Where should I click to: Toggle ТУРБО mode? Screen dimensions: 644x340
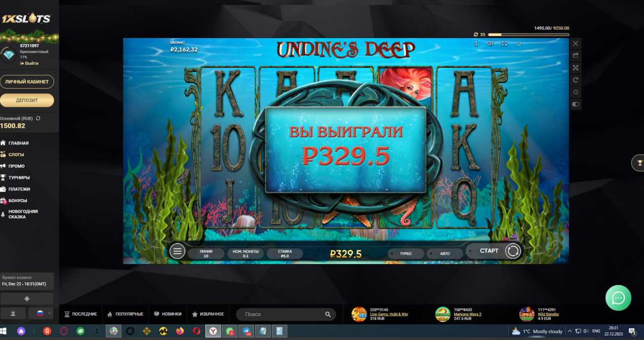405,253
